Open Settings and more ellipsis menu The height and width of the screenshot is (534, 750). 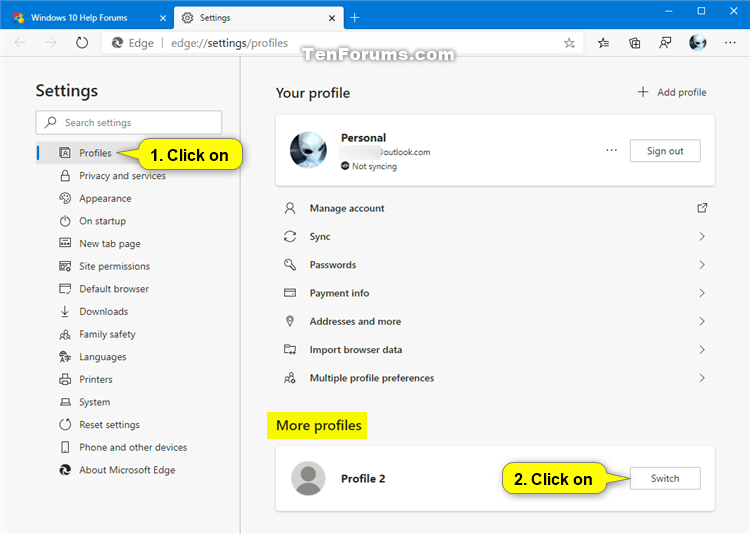730,43
